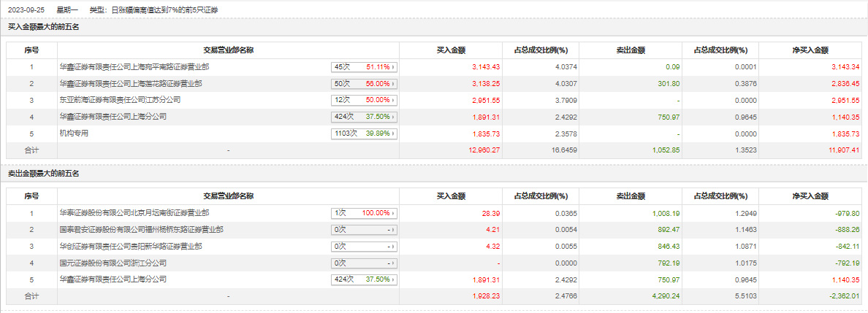Expand 424次 37.50% box in the buy table

pos(364,116)
